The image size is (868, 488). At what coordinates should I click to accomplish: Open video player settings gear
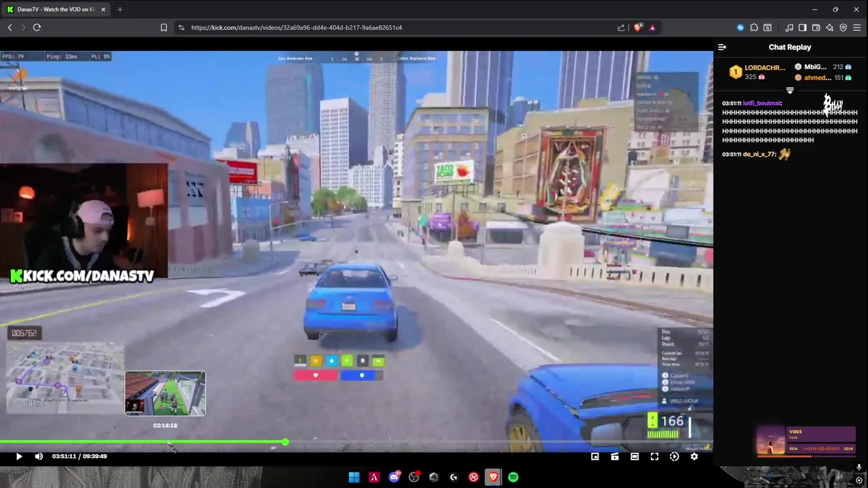click(694, 456)
